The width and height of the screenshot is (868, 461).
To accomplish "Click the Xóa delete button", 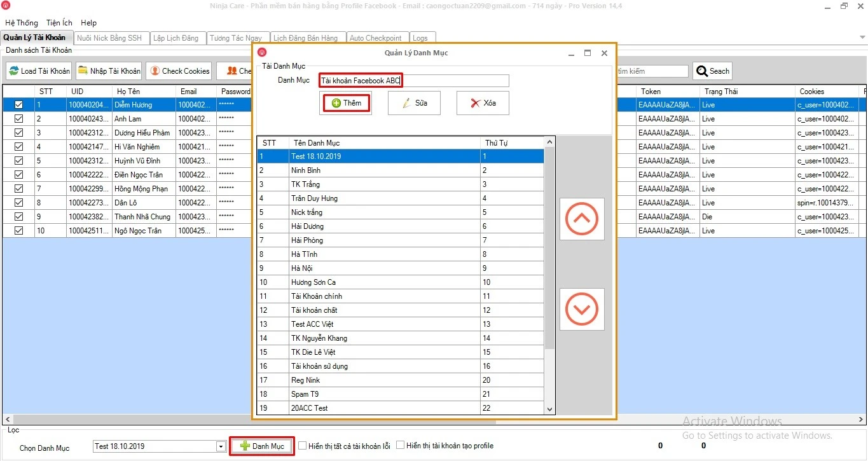I will [483, 103].
